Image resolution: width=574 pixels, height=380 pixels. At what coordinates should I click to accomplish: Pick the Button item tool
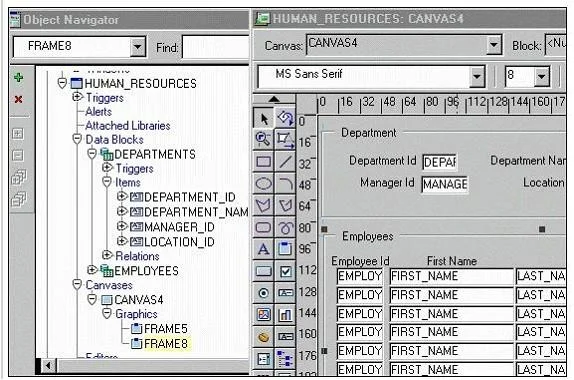pyautogui.click(x=263, y=271)
